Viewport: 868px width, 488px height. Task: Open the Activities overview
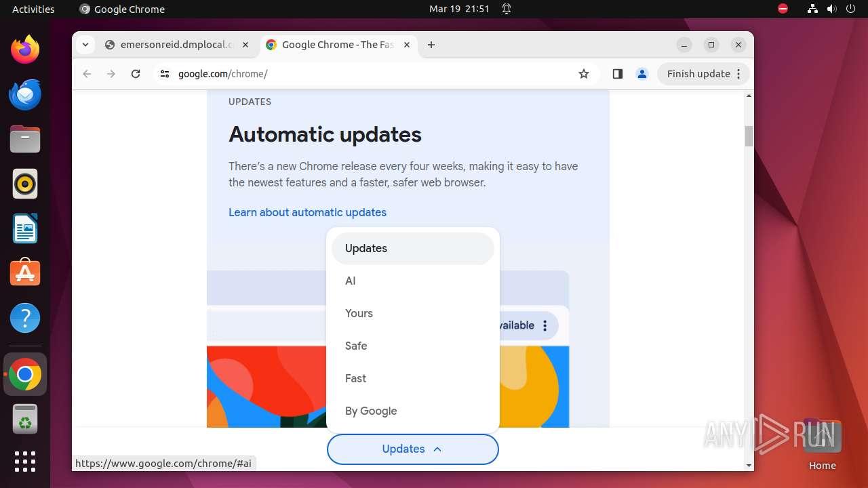[x=33, y=9]
